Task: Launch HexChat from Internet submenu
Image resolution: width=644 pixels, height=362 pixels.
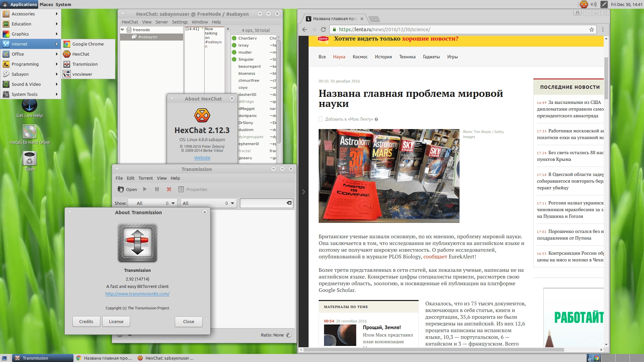Action: (89, 54)
